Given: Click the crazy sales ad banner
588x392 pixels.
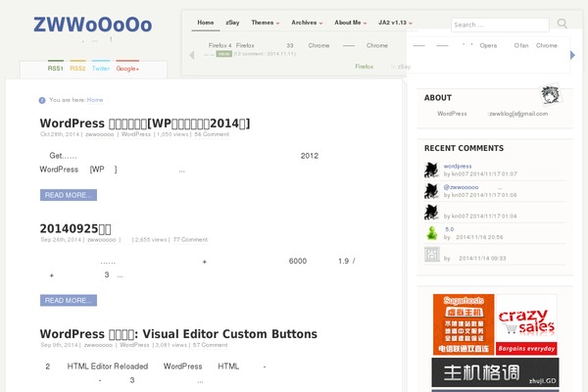Looking at the screenshot, I should point(526,324).
